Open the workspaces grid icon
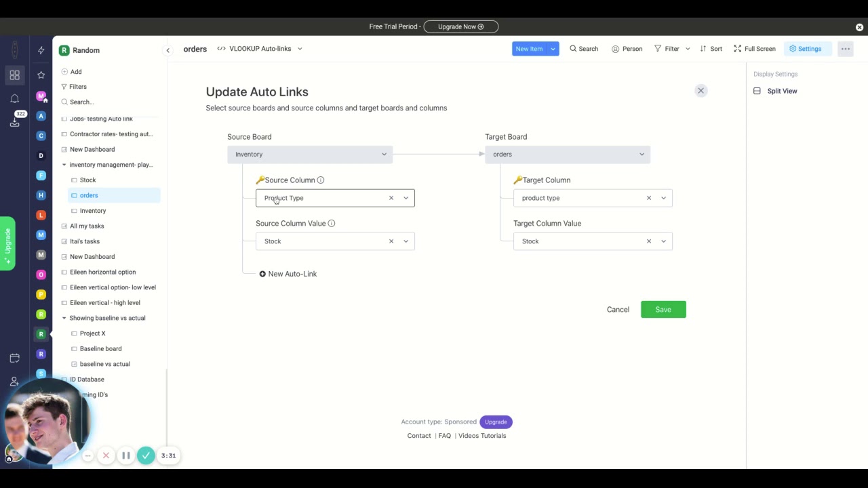 (14, 75)
